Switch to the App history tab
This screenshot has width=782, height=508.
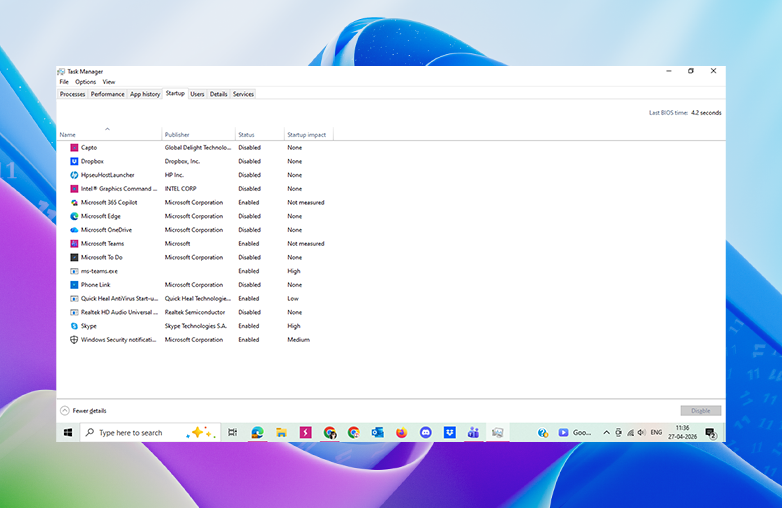point(145,94)
